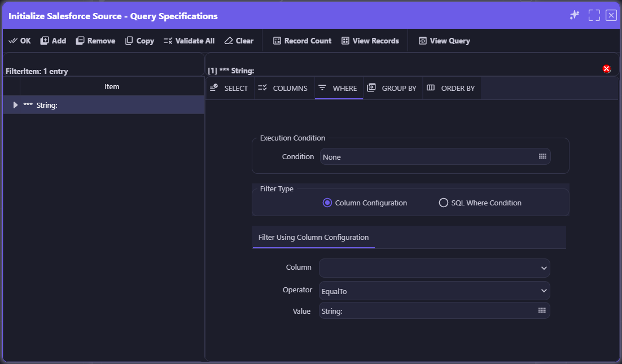
Task: Open the Column dropdown
Action: pos(435,268)
